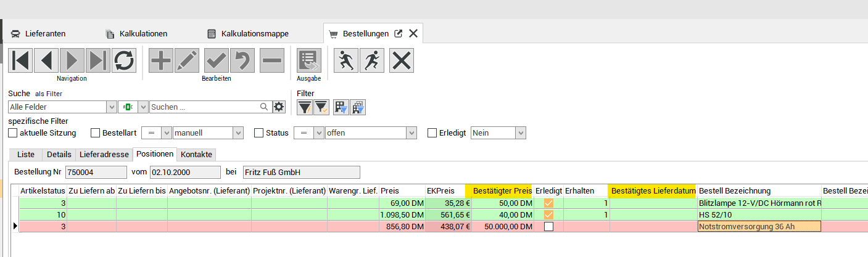868x257 pixels.
Task: Delete the record with the minus icon
Action: (x=271, y=61)
